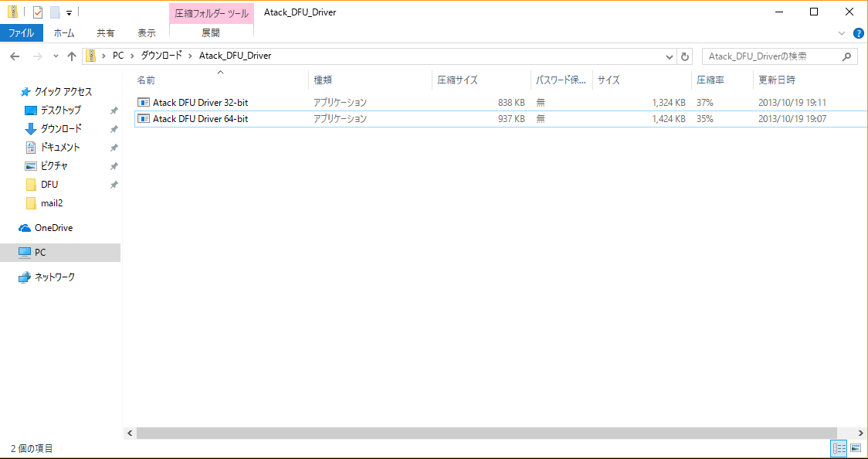Click the zip icon in the address bar
Viewport: 868px width, 459px height.
[91, 56]
